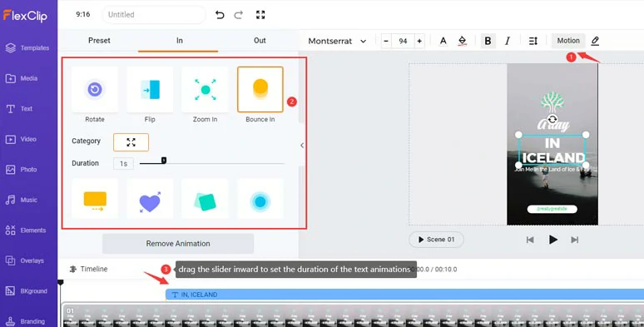The height and width of the screenshot is (327, 644).
Task: Click the Motion button in toolbar
Action: pyautogui.click(x=568, y=41)
